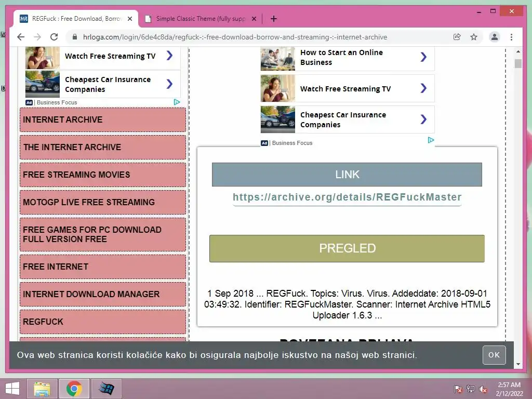Click Chrome icon in taskbar
This screenshot has height=399, width=532.
click(x=74, y=389)
